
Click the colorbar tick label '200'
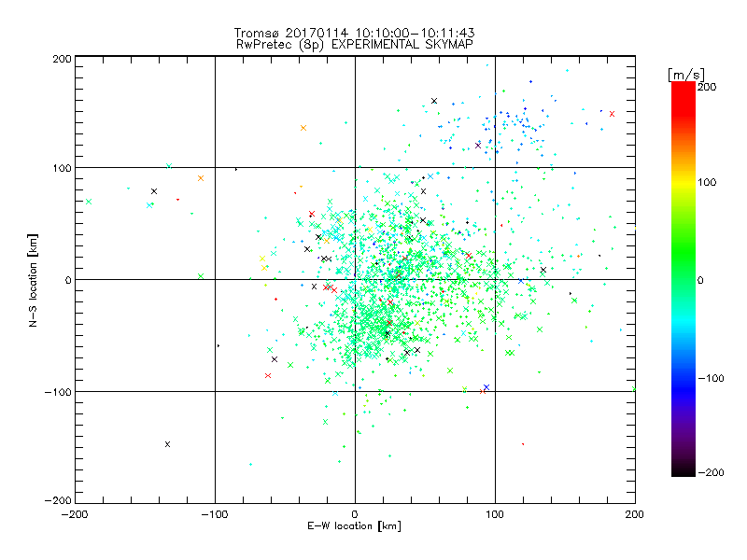(x=707, y=87)
